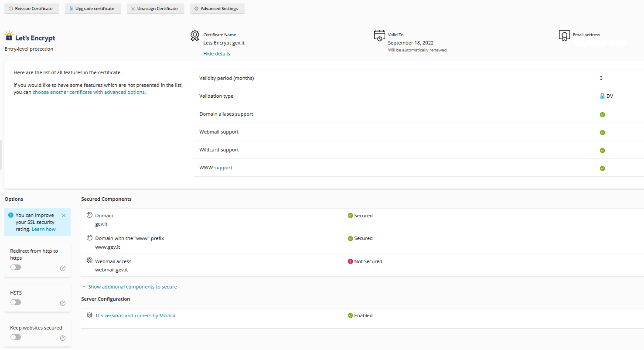Click the Webmail access globe icon
This screenshot has height=350, width=644.
(89, 261)
